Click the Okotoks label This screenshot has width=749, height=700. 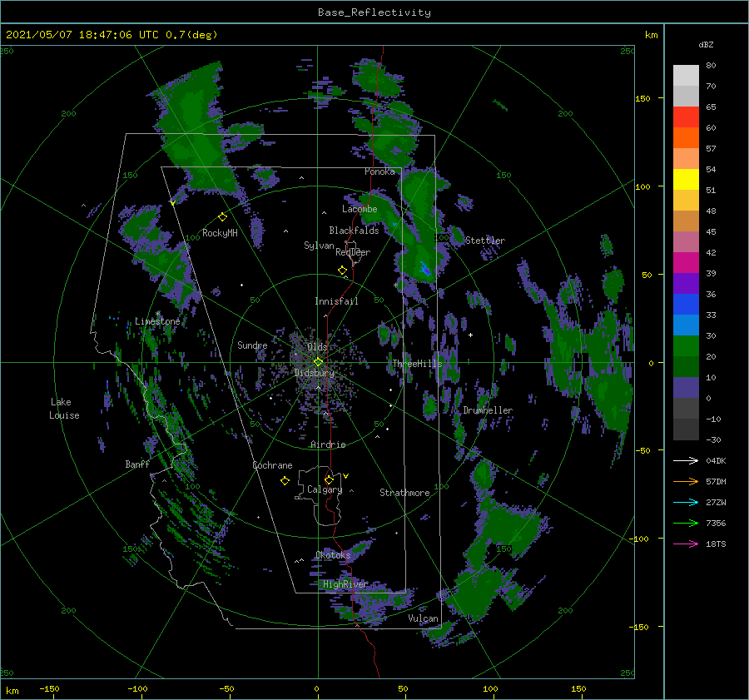(333, 554)
